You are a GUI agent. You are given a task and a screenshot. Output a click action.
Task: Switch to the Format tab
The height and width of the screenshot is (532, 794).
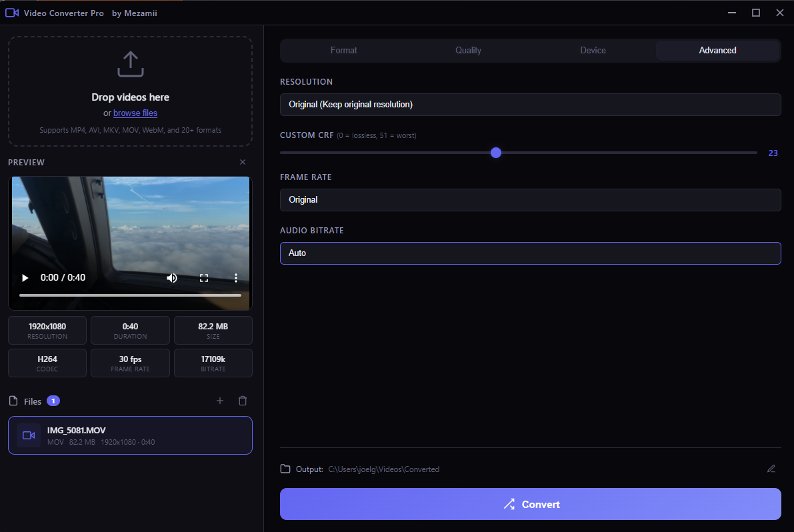[x=343, y=50]
